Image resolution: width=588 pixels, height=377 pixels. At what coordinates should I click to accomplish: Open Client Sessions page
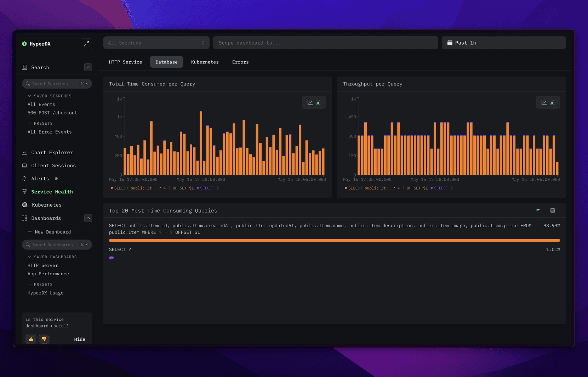53,165
